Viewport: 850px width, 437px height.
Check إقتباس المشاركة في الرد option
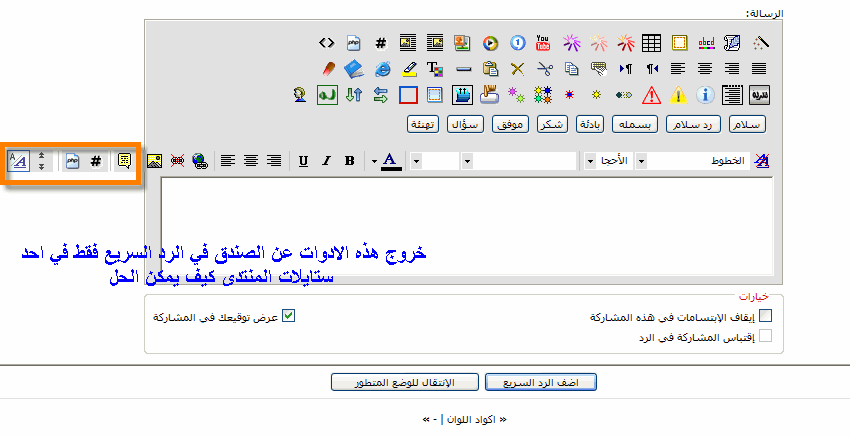[x=766, y=336]
